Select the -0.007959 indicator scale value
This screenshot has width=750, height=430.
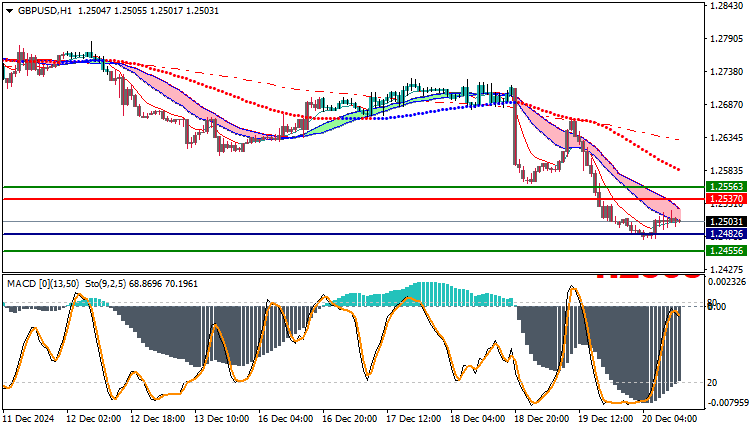click(727, 403)
